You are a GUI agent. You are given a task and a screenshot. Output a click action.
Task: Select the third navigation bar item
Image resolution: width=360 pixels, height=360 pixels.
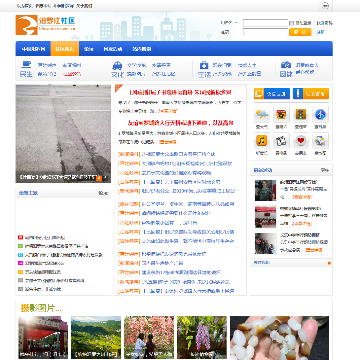[89, 49]
